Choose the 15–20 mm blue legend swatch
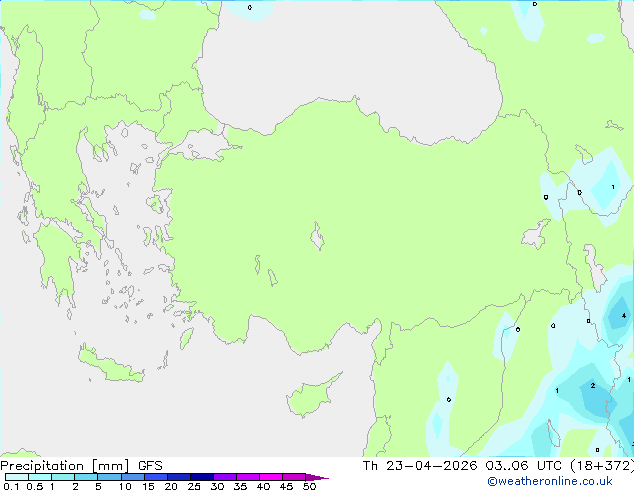 (155, 477)
